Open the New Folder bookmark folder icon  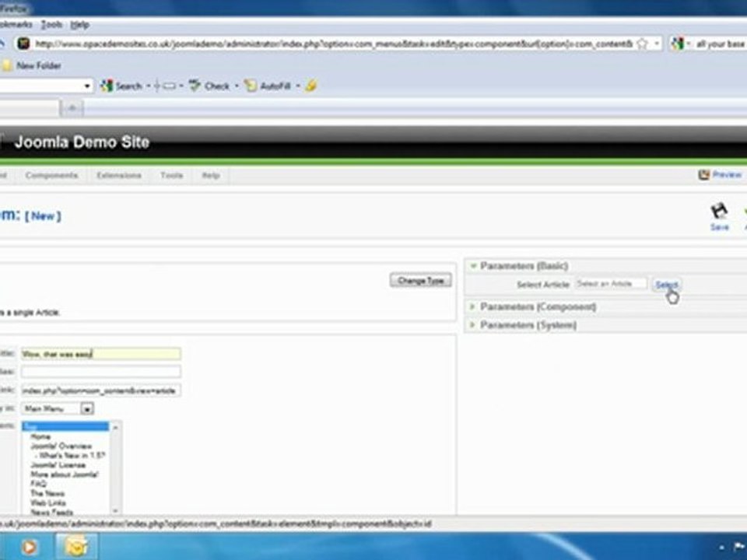click(7, 65)
